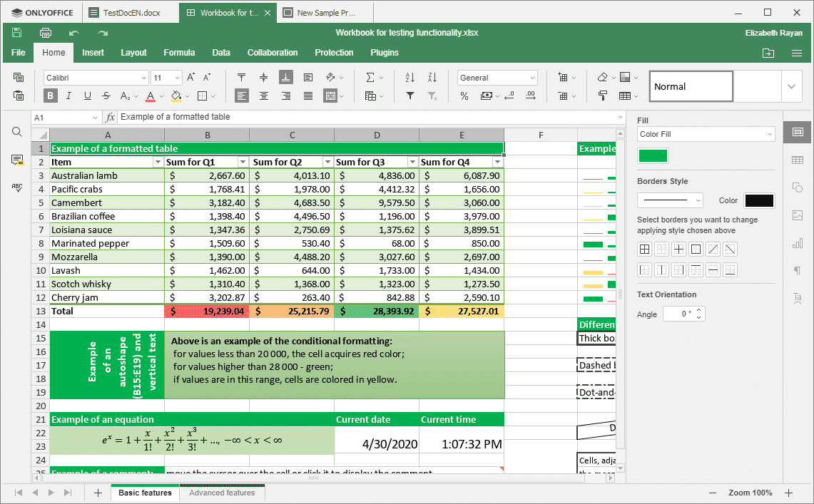
Task: Justify the cell text
Action: (x=308, y=96)
